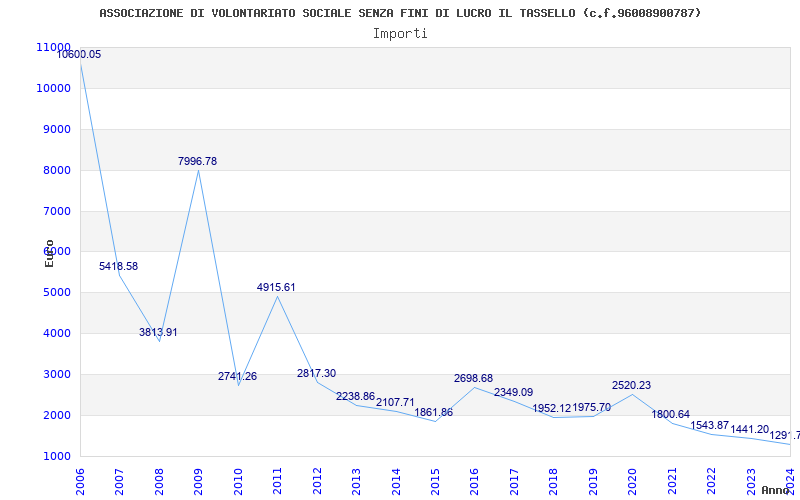Screen dimensions: 800x500
Task: Click the 8000 y-axis tick label
Action: point(56,170)
